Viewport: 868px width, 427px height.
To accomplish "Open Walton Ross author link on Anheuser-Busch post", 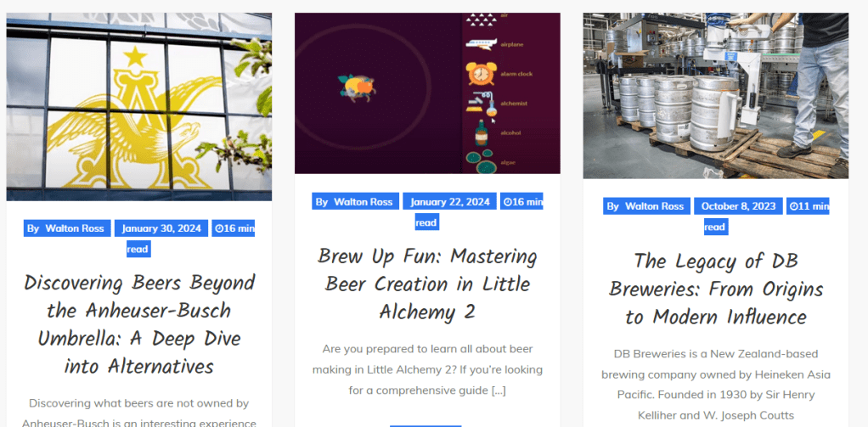I will (75, 228).
